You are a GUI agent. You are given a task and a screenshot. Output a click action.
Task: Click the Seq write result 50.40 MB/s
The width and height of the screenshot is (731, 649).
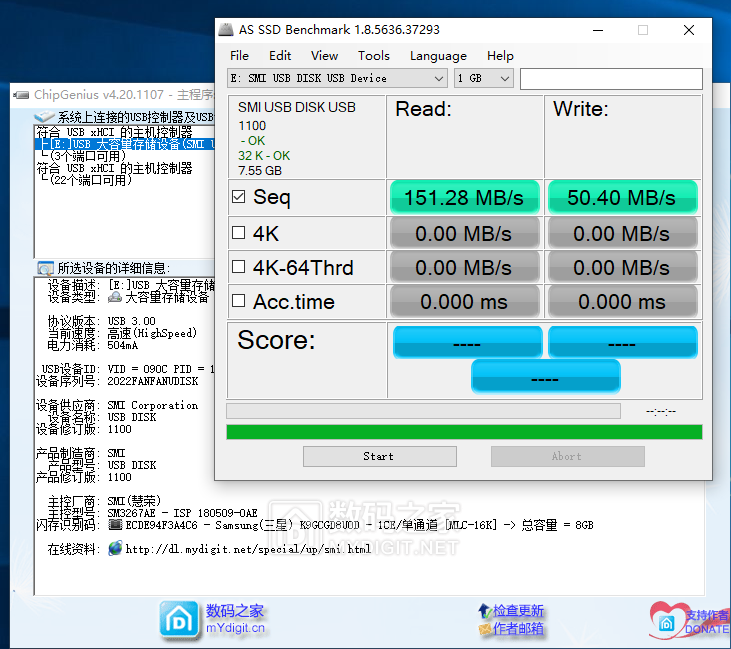click(x=622, y=198)
